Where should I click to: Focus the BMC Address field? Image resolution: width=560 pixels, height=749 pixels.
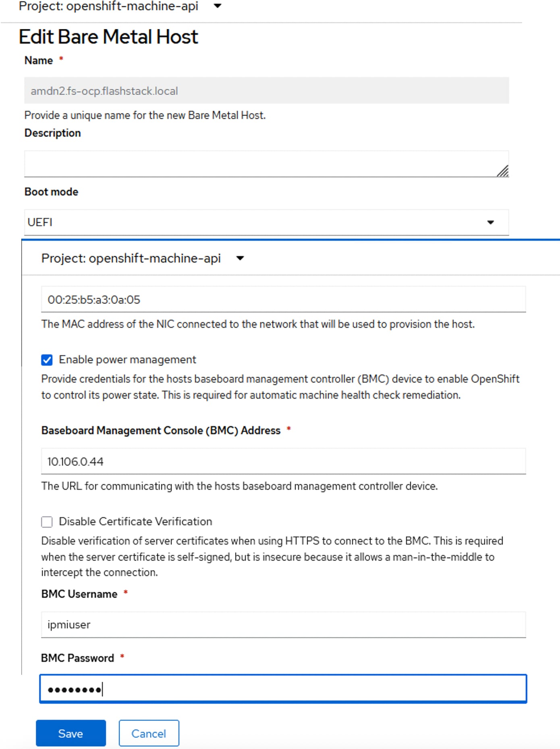click(x=283, y=461)
